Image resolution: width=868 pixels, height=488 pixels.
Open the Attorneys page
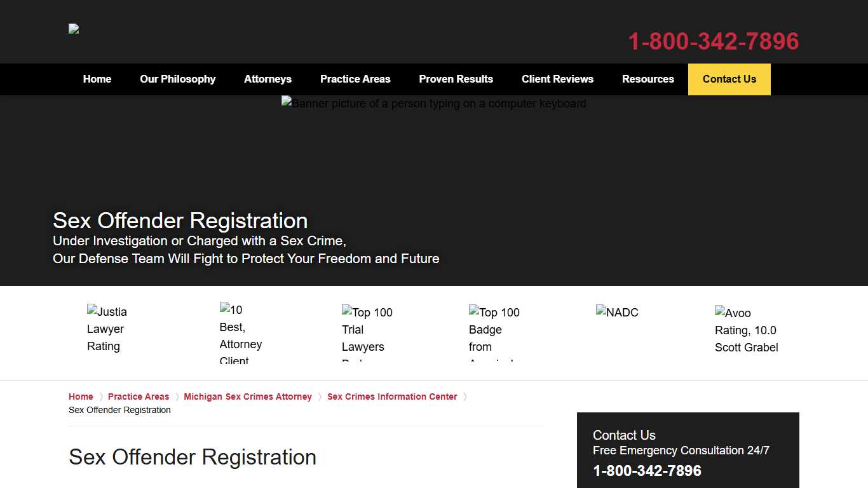point(268,79)
